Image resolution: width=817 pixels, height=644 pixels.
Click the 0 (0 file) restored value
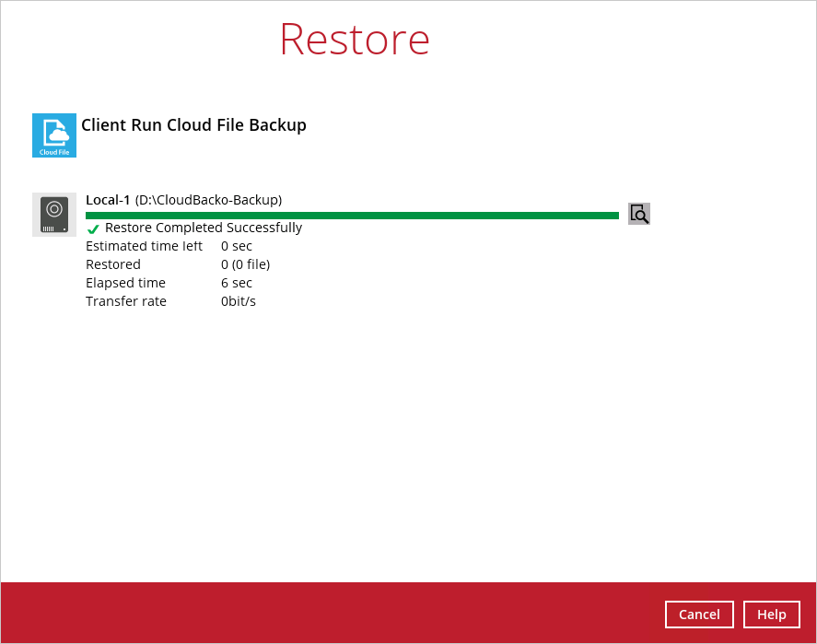245,264
